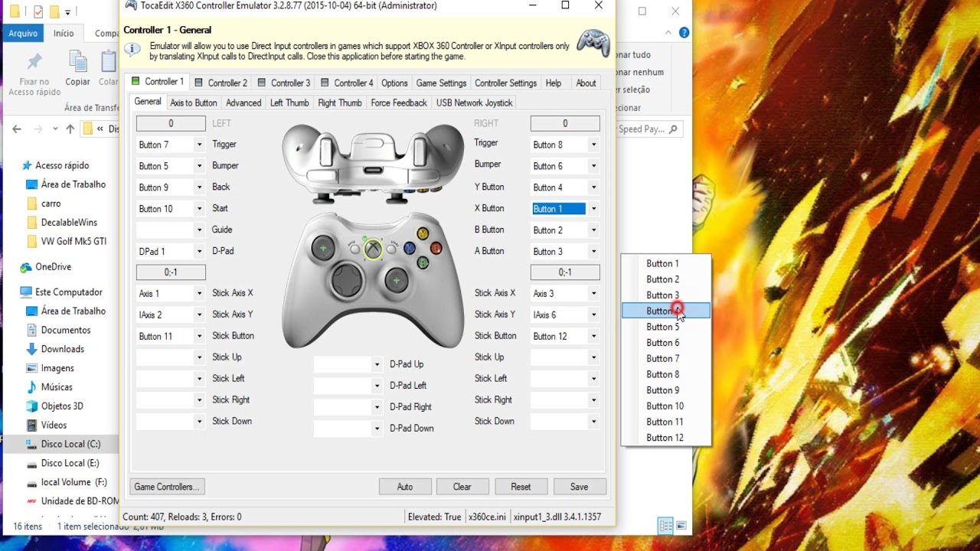Click the left thumbstick on the controller image
This screenshot has width=980, height=551.
tap(323, 248)
